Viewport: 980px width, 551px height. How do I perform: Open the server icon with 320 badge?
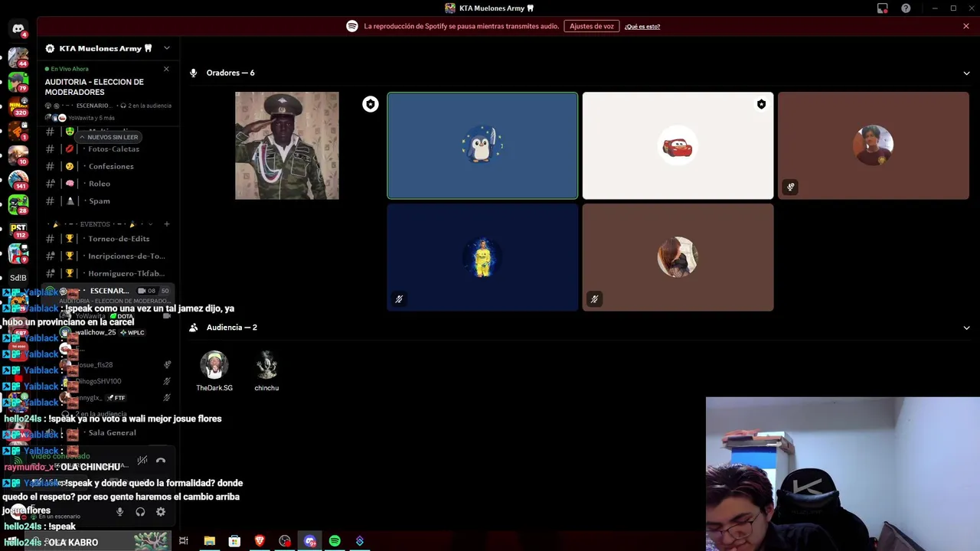(x=18, y=106)
